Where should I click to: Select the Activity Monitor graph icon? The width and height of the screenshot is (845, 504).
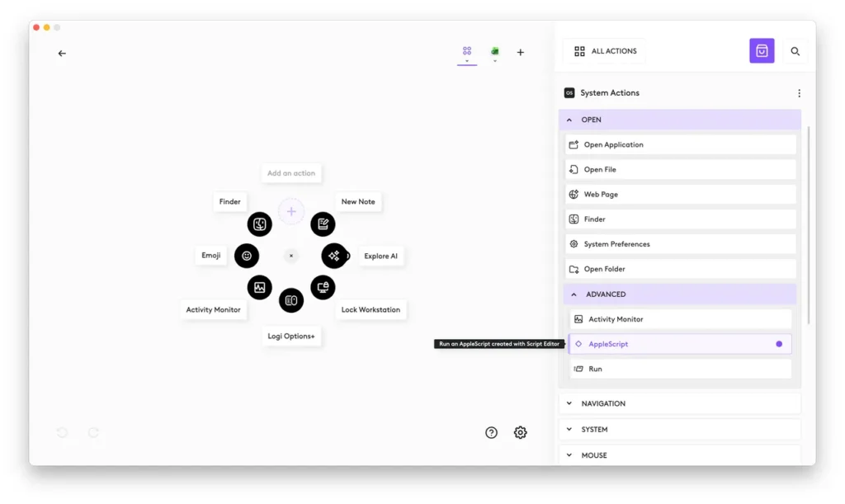[259, 287]
